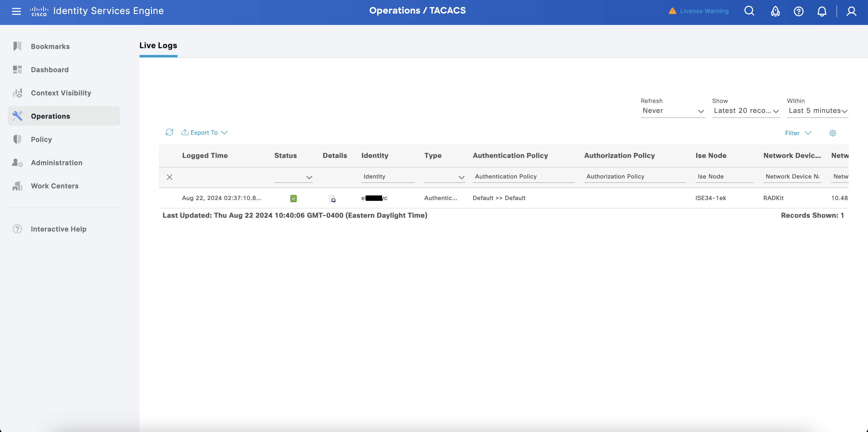
Task: Open the user account icon
Action: 852,11
